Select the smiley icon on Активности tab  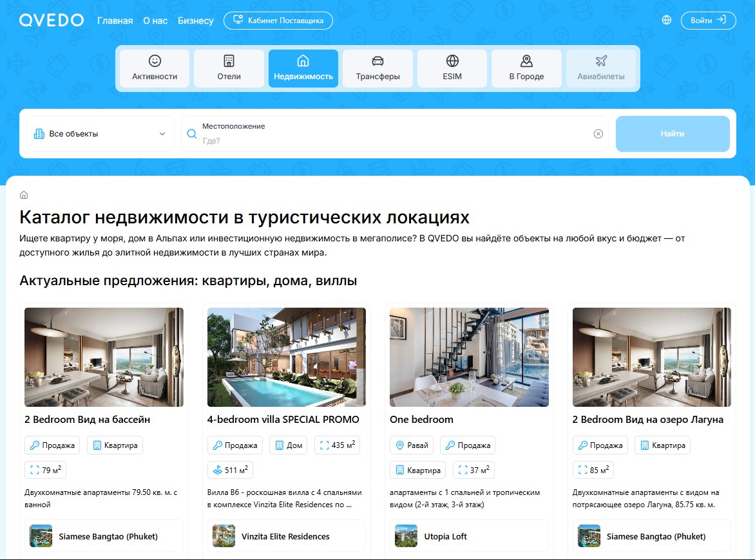click(x=155, y=61)
